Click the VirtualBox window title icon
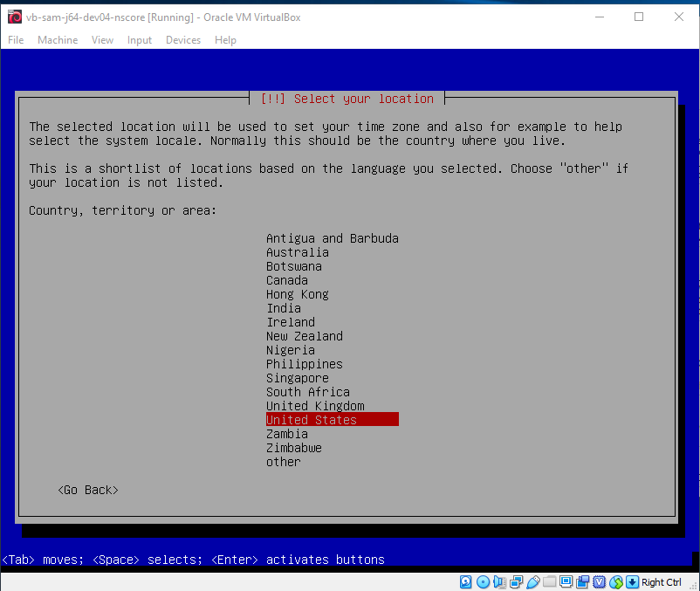Screen dimensions: 700x591 pos(14,17)
